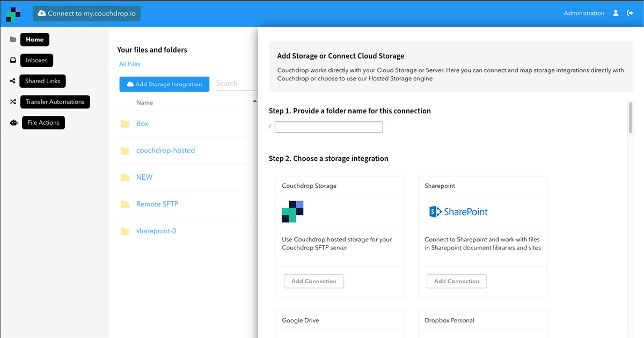Screen dimensions: 644x338
Task: Select the Couchdrop Storage pixel logo
Action: click(292, 211)
